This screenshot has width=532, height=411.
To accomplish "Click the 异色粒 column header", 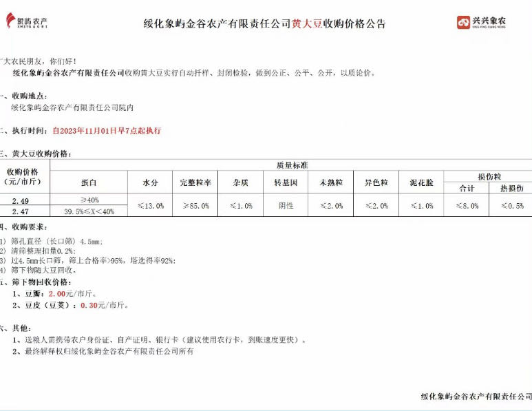I will click(376, 182).
